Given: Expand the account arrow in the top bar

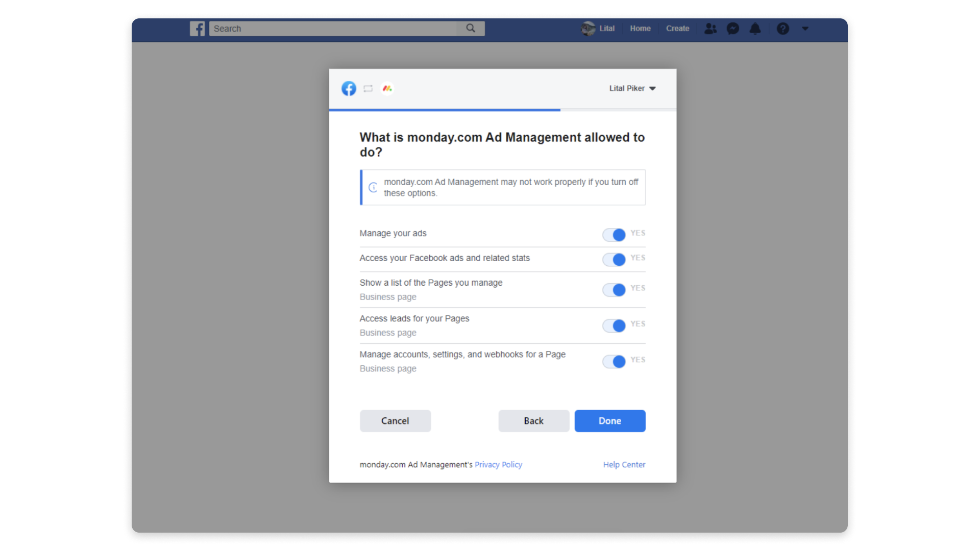Looking at the screenshot, I should tap(805, 29).
